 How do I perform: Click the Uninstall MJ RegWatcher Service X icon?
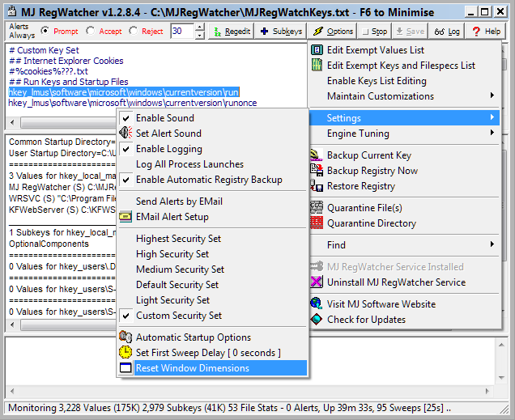tap(317, 282)
